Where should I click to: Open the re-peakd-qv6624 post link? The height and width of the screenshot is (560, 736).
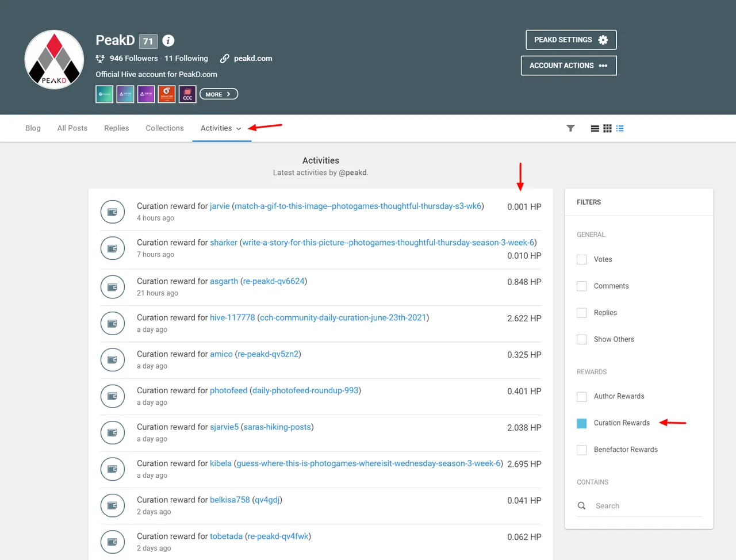[x=274, y=281]
